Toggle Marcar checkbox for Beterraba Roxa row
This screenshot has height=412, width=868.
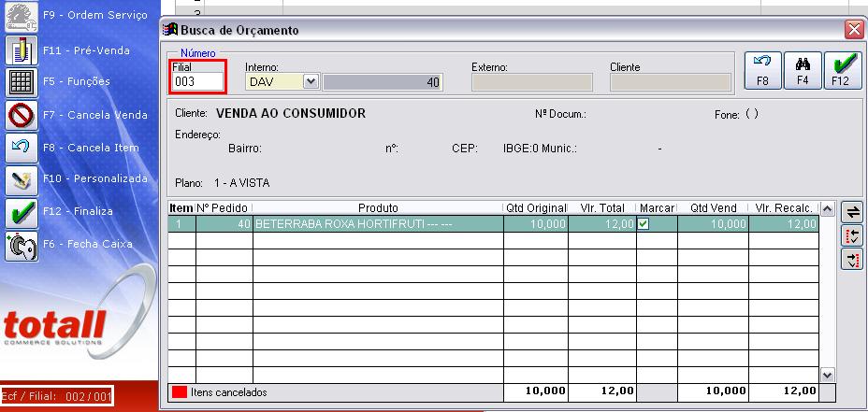pos(644,224)
